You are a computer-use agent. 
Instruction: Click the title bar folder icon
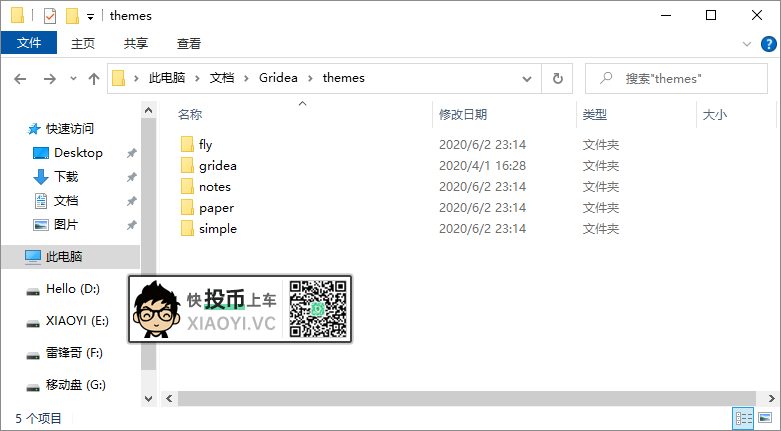tap(17, 15)
